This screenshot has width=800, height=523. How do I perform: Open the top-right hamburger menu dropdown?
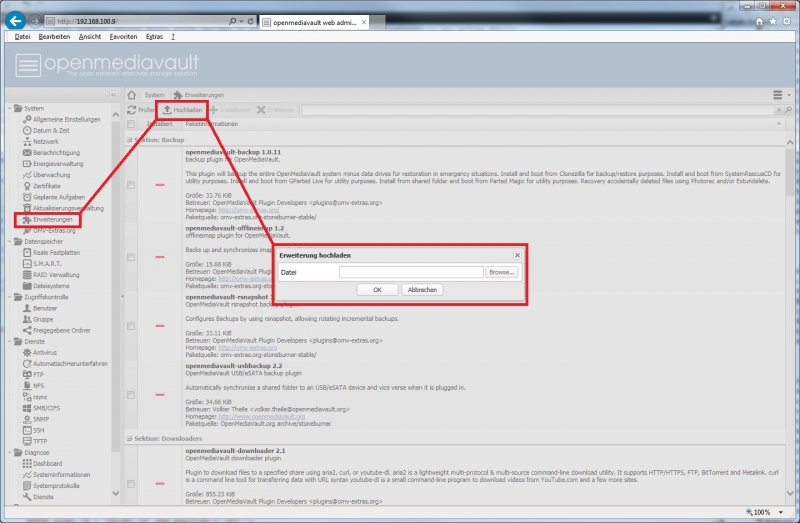[x=781, y=95]
